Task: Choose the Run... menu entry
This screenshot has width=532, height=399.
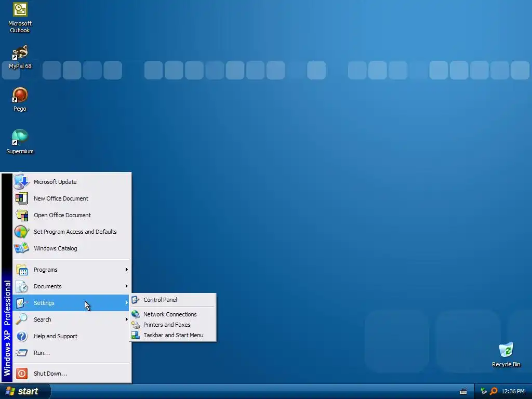Action: click(x=72, y=353)
